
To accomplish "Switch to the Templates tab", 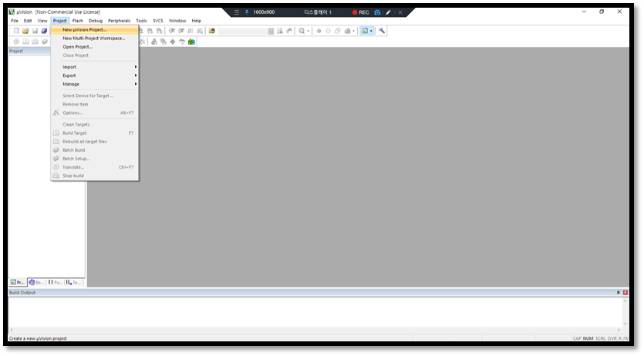I will coord(73,282).
